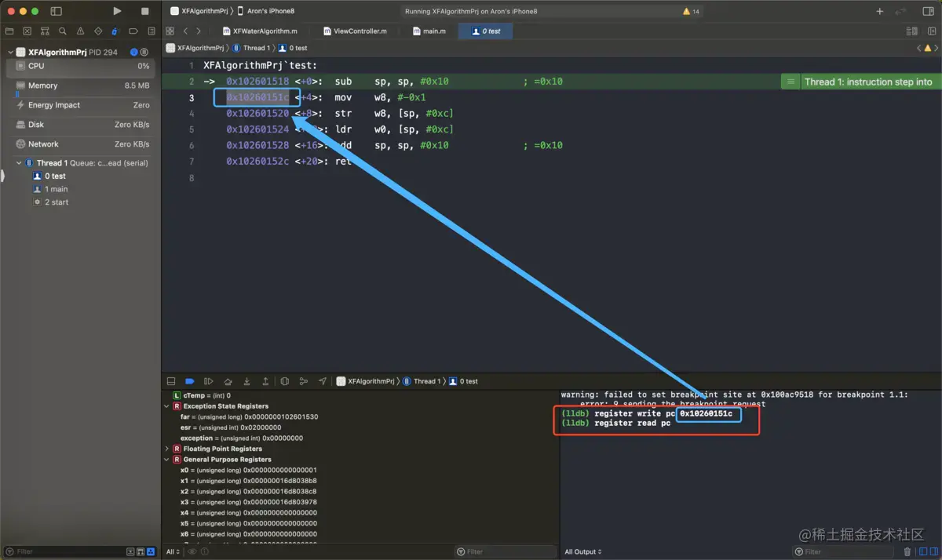942x560 pixels.
Task: Click Thread 1 in debug bar
Action: click(422, 381)
